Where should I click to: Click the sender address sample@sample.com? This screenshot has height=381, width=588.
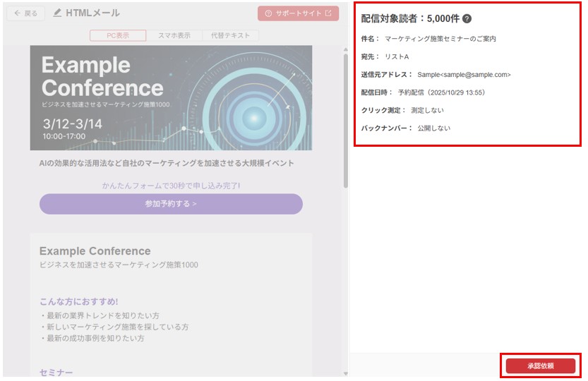point(464,74)
